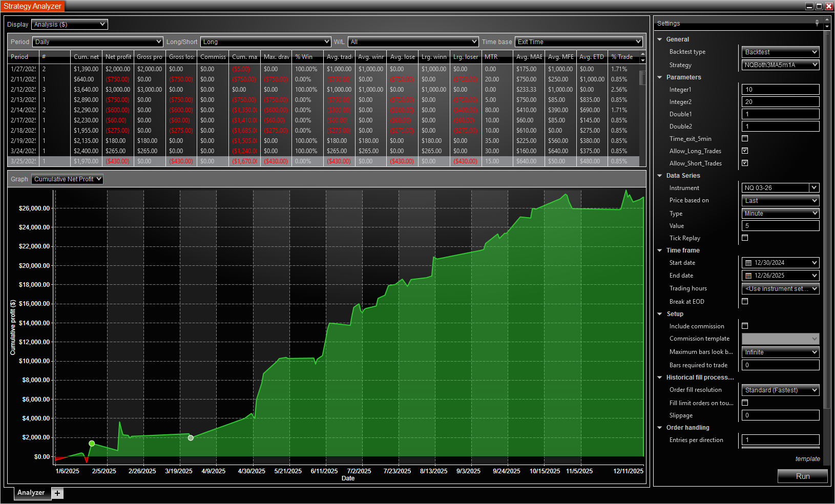Click the pin icon in Settings header

click(817, 23)
